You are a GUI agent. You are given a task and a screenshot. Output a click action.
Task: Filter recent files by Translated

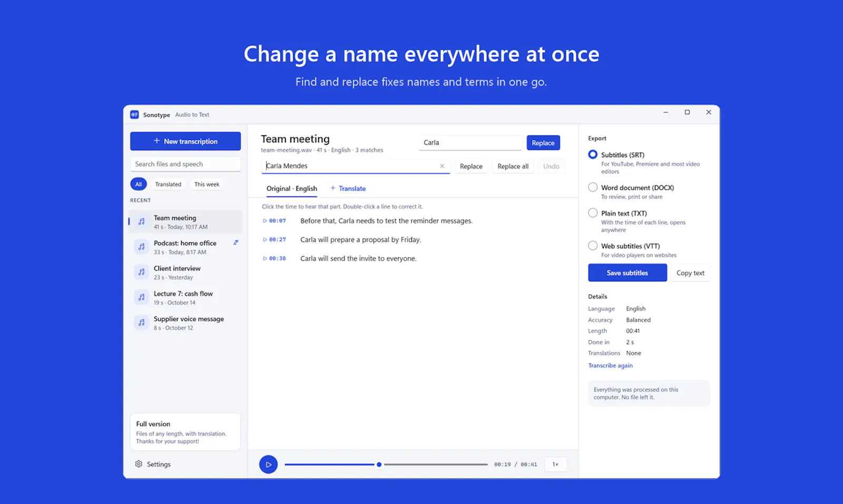[168, 184]
